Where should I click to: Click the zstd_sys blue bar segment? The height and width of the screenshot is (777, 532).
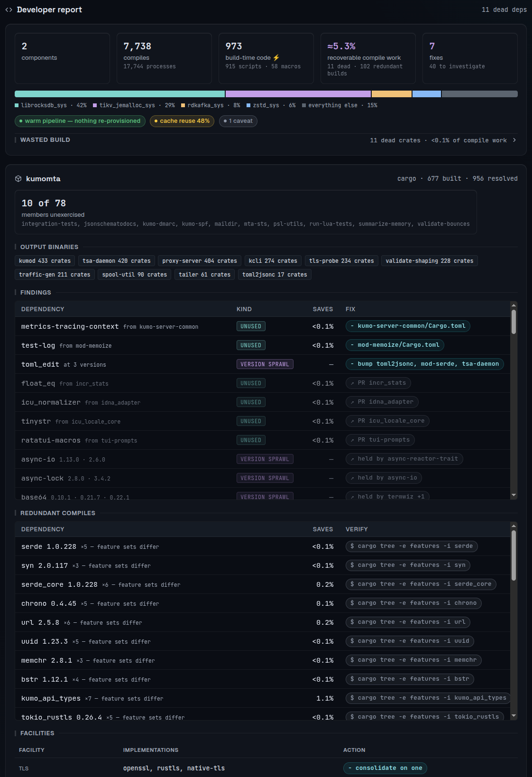427,94
